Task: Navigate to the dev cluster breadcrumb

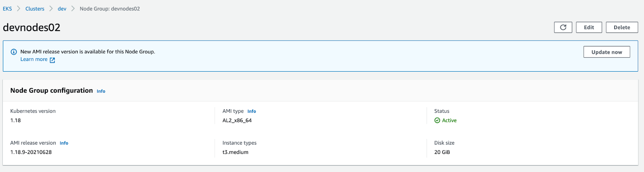Action: tap(62, 8)
